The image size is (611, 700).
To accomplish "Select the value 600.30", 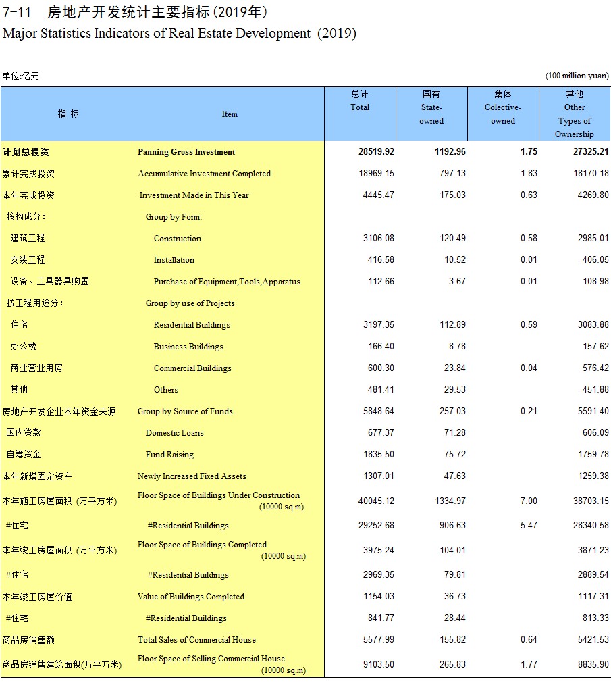I will (381, 368).
